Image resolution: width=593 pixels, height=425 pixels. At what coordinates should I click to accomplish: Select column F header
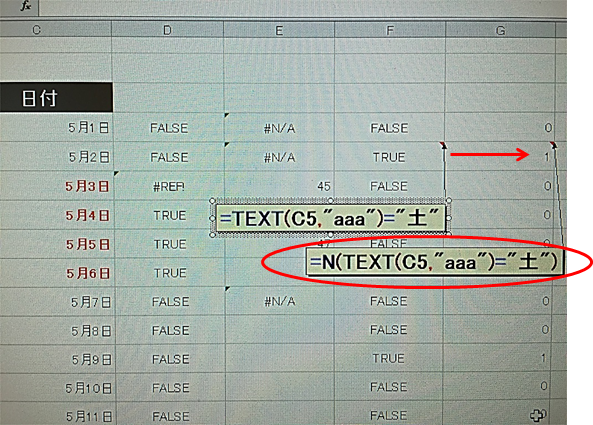[x=390, y=30]
